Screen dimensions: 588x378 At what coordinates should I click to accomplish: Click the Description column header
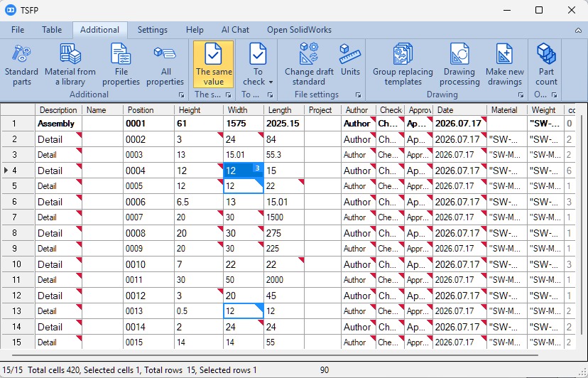click(58, 110)
